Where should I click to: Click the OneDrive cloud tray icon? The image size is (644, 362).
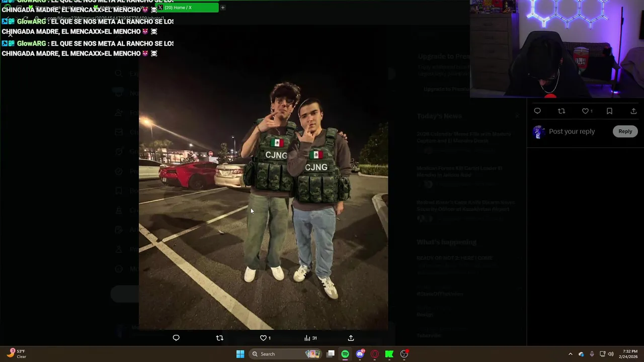pos(581,354)
